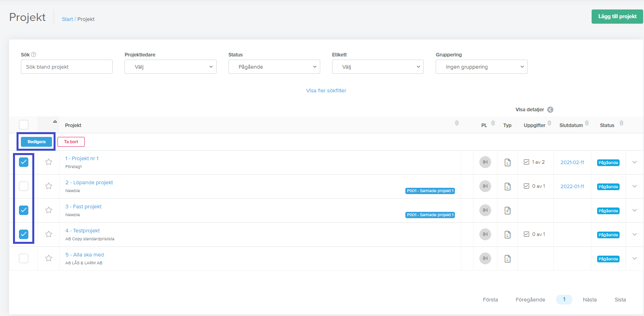
Task: Click the Sök help question mark icon
Action: point(33,55)
